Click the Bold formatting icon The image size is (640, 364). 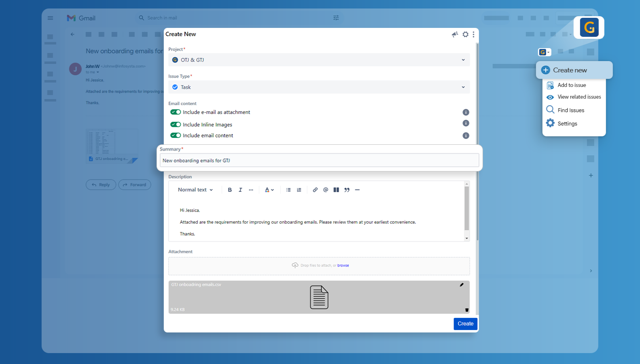click(230, 190)
